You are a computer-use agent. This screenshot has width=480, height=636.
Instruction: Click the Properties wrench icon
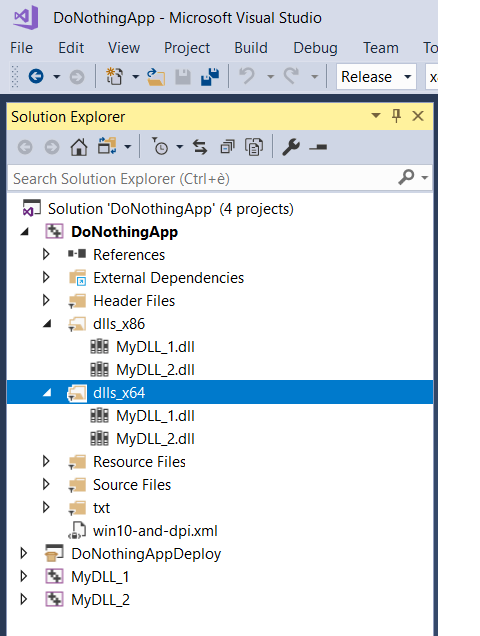pos(291,147)
